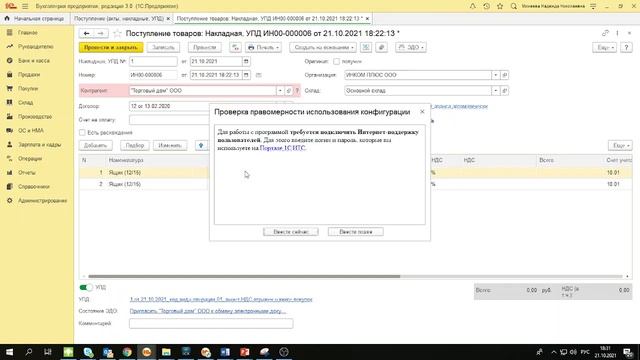
Task: Open Банк и касса section
Action: [33, 60]
